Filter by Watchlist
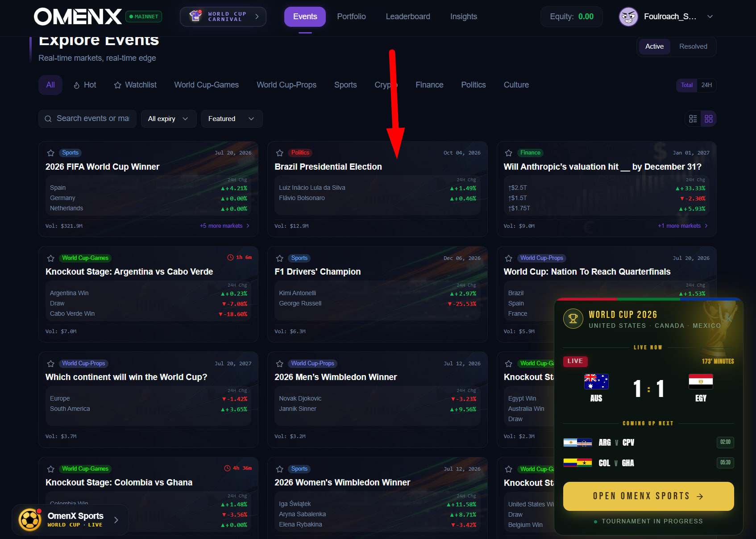 (135, 85)
